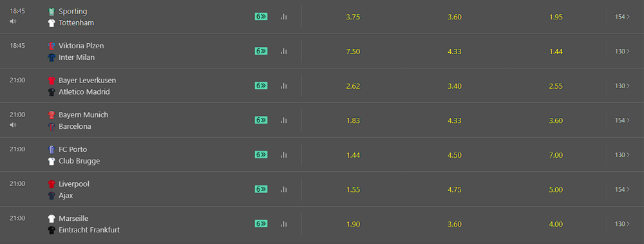The image size is (644, 244).
Task: Click the green badge on Viktoria Plzen row
Action: [x=261, y=52]
